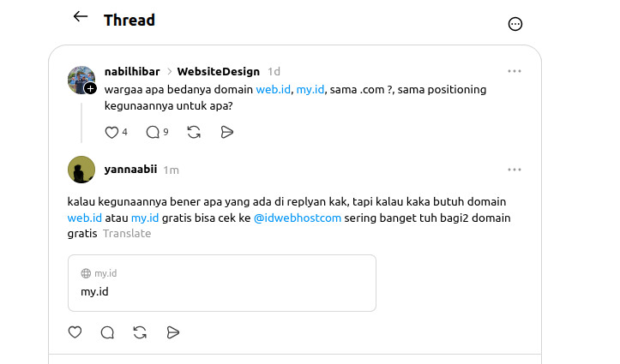The height and width of the screenshot is (364, 620).
Task: Repost nabilhibar's domain question
Action: coord(194,132)
